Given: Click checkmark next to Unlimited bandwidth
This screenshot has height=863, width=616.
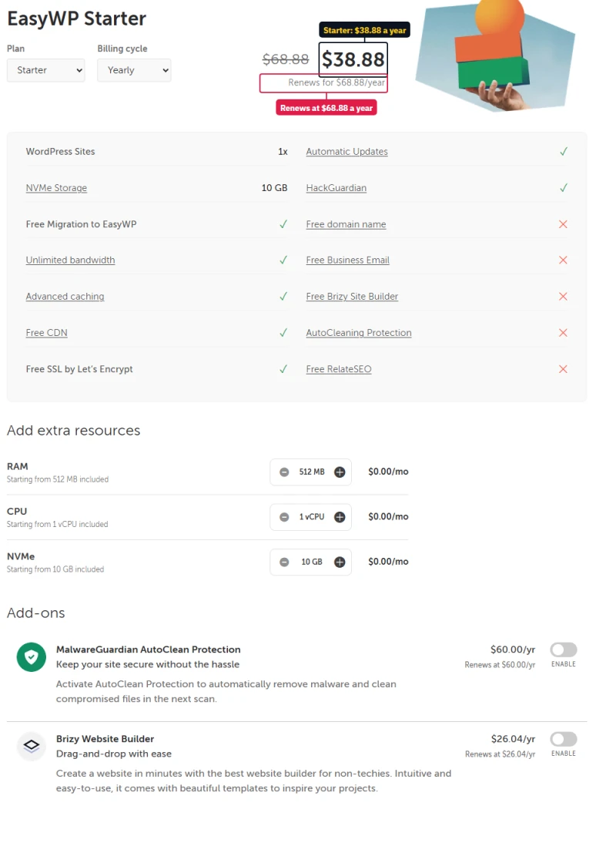Looking at the screenshot, I should point(283,260).
